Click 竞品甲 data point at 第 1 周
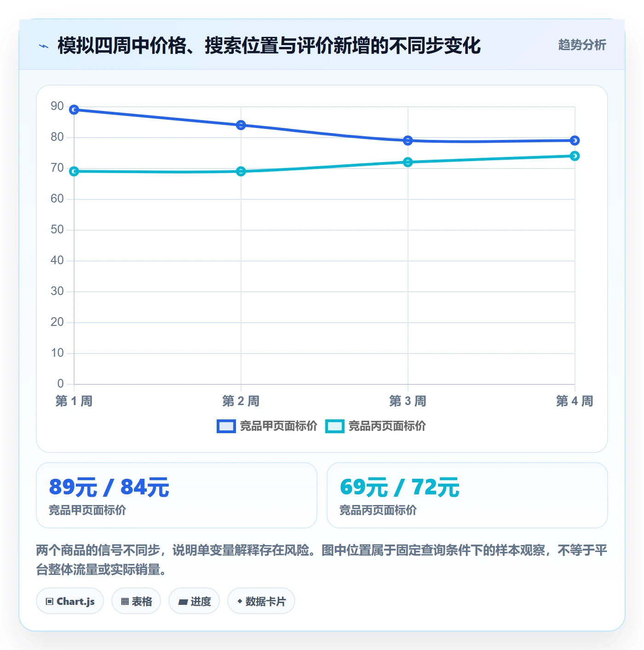The image size is (644, 650). (x=74, y=110)
